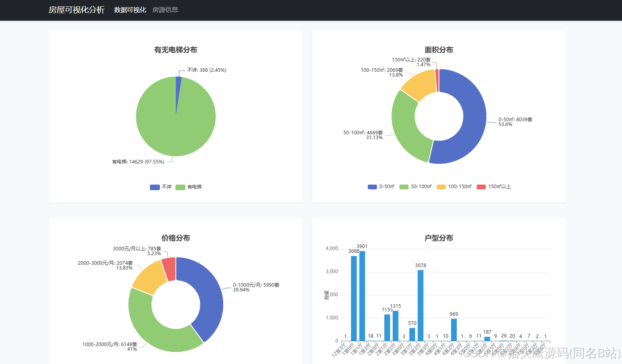This screenshot has height=364, width=622.
Task: Toggle the 100-150㎡ legend item
Action: click(x=454, y=187)
